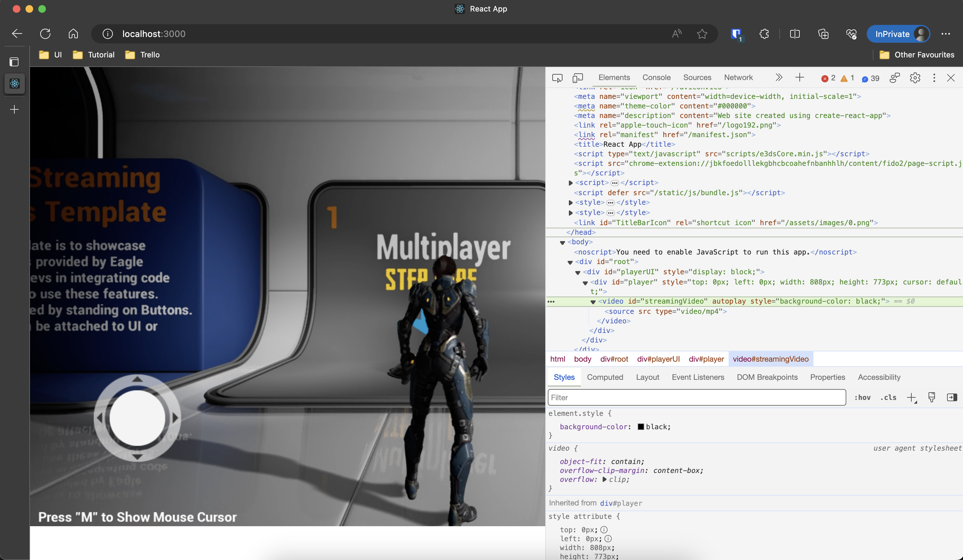Activate the inspect element picker tool

(557, 78)
